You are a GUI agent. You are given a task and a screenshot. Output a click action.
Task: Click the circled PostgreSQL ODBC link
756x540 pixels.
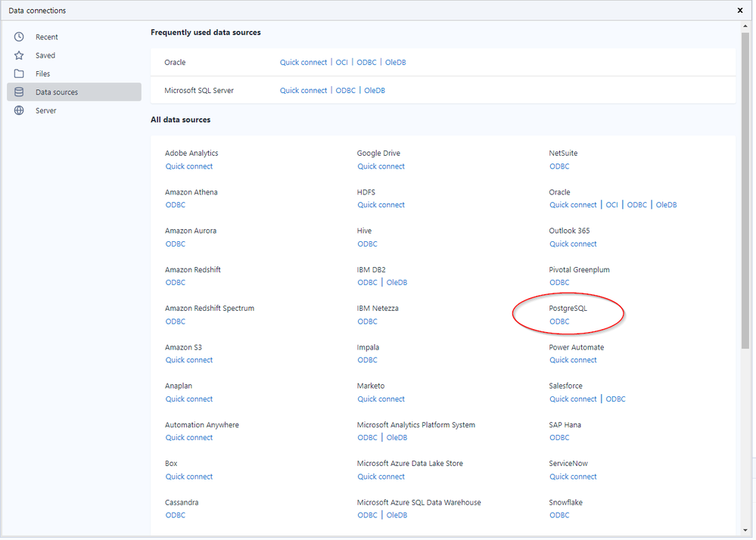[x=559, y=321]
